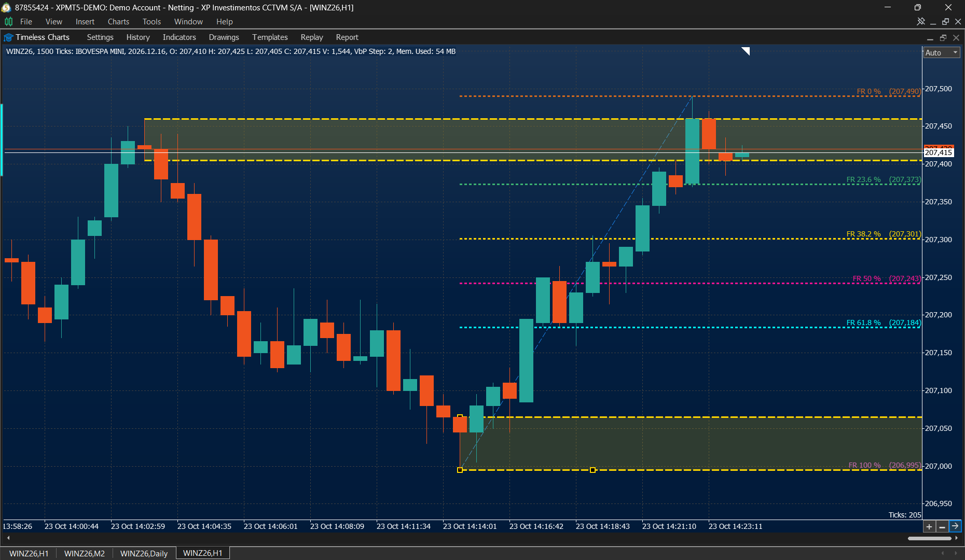Viewport: 965px width, 560px height.
Task: Click the tab strip scroll left arrow
Action: [943, 553]
